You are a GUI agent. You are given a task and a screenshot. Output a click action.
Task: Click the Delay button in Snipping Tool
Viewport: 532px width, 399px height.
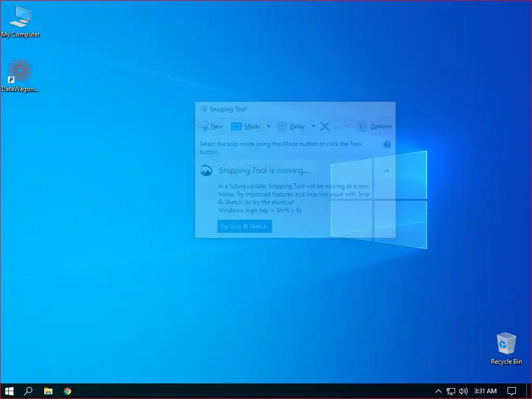[x=291, y=126]
